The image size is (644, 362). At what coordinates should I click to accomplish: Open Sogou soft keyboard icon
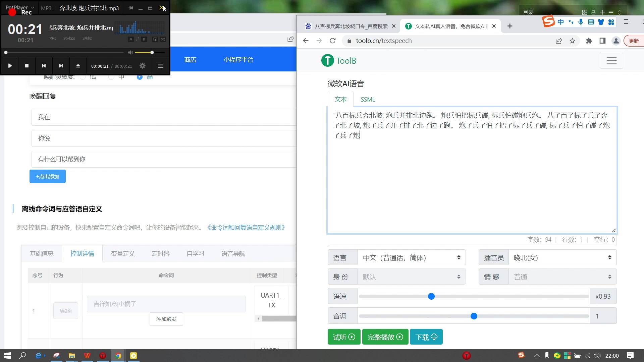point(591,21)
